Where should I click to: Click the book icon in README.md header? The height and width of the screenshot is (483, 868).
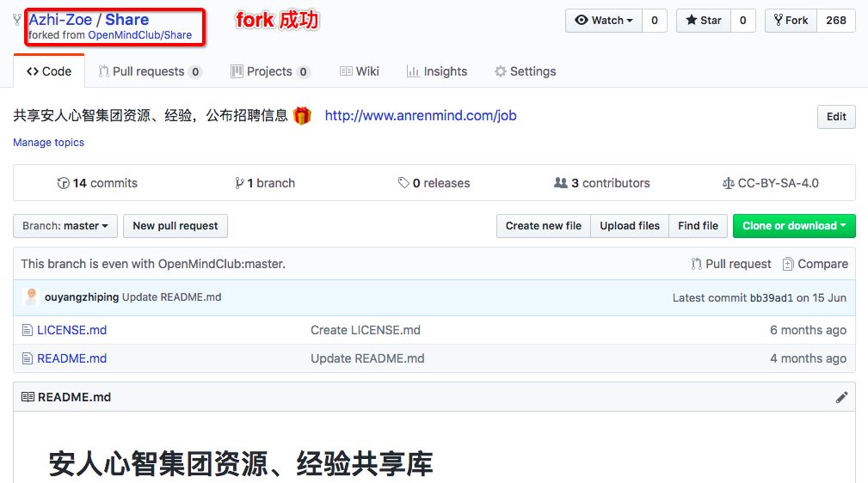pos(28,397)
